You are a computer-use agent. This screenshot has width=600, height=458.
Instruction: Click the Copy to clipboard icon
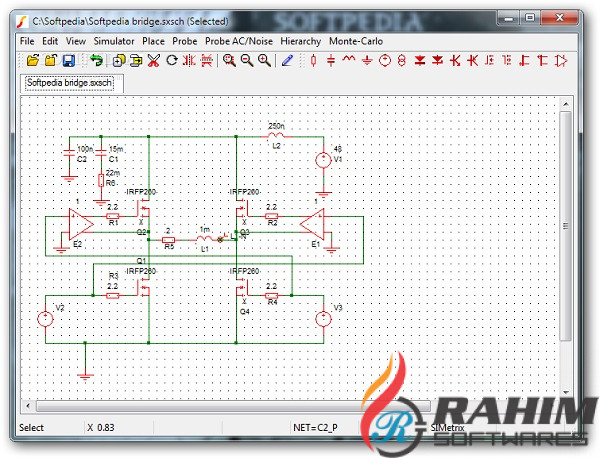[136, 60]
